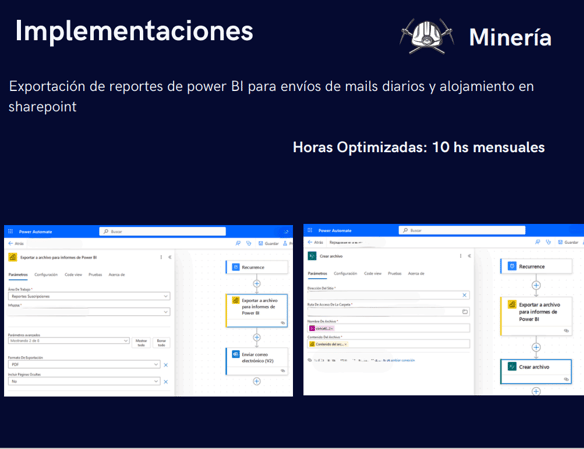584x449 pixels.
Task: Add a step before Crear archivo
Action: coord(536,347)
